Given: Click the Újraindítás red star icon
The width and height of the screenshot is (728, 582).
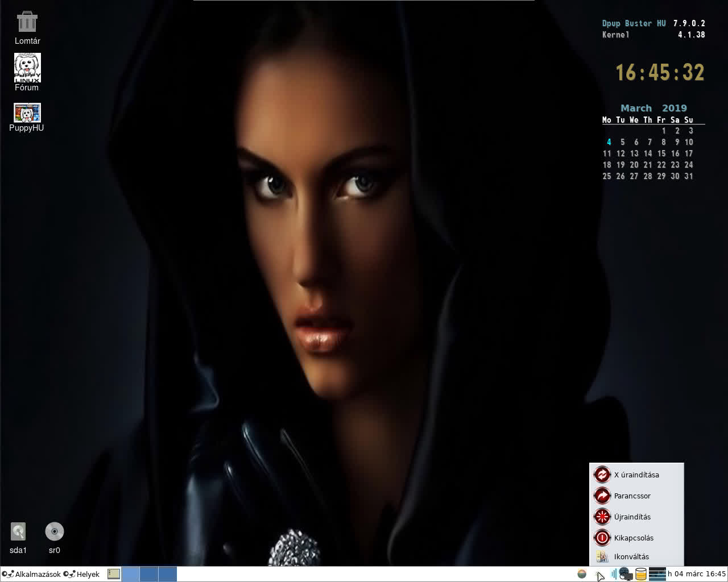Looking at the screenshot, I should (602, 517).
